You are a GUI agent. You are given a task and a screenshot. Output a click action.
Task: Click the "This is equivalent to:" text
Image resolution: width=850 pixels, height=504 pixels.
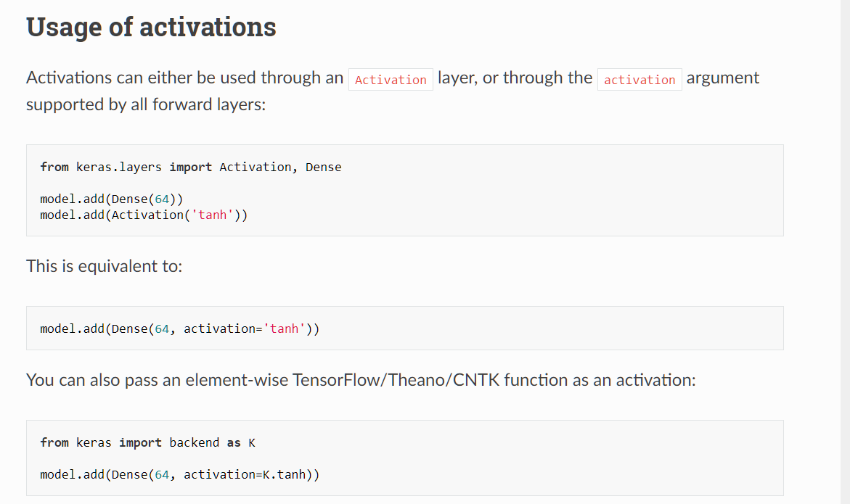104,266
